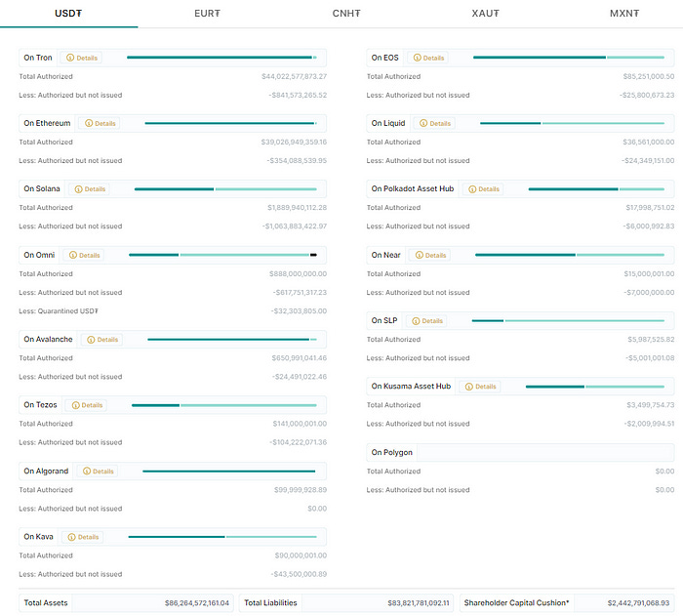Image resolution: width=683 pixels, height=616 pixels.
Task: View Details for On Polkadot Asset Hub
Action: 484,189
